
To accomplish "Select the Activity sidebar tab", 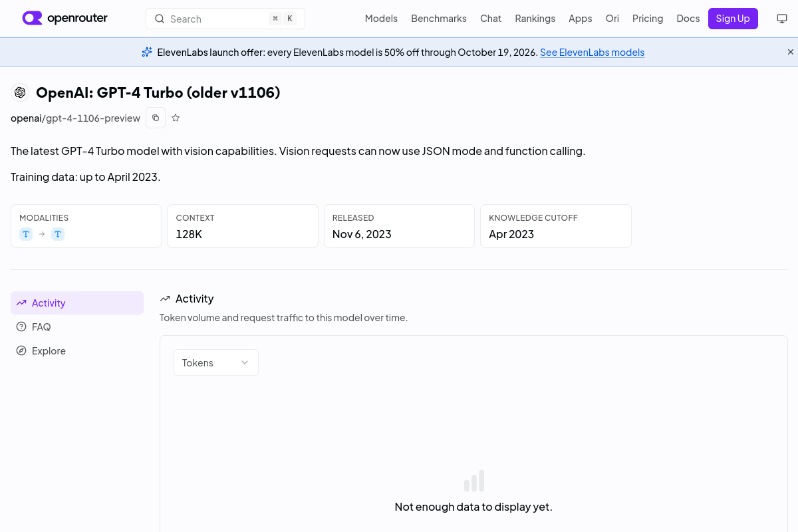I will [77, 303].
